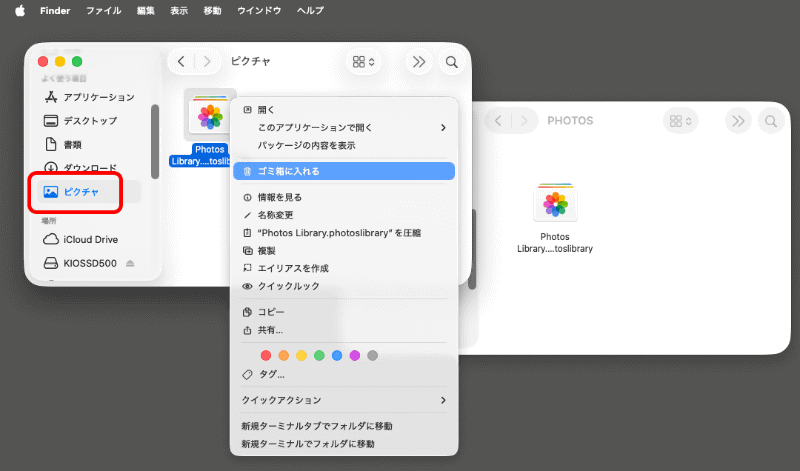Open the 編集 menu
This screenshot has height=471, width=800.
(x=145, y=11)
